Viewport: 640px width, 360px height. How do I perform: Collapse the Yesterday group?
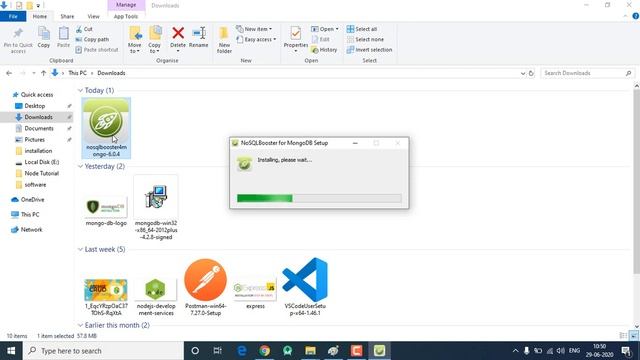(80, 166)
